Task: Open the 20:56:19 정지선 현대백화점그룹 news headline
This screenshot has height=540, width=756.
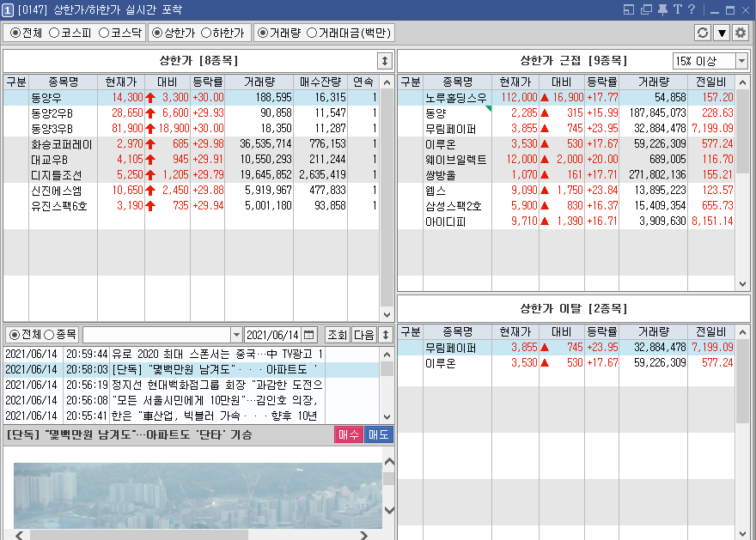Action: (192, 385)
